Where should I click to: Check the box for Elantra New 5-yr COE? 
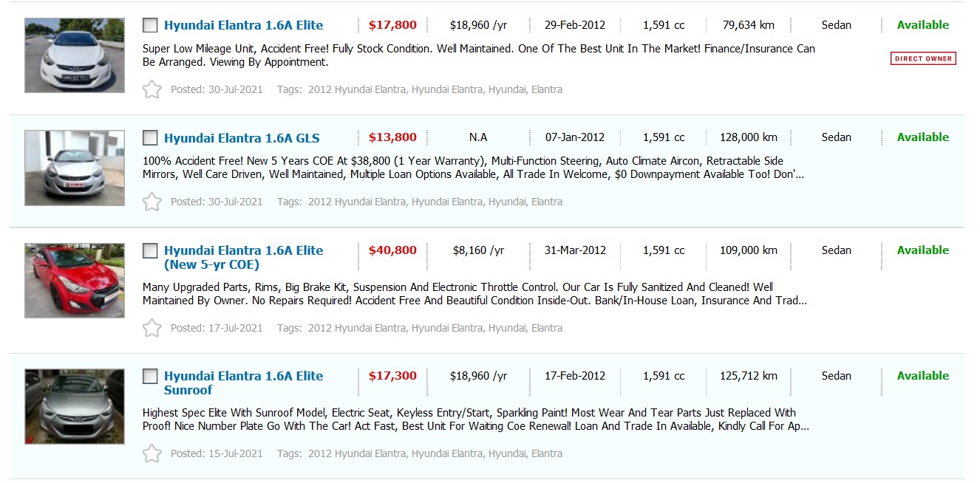tap(150, 250)
